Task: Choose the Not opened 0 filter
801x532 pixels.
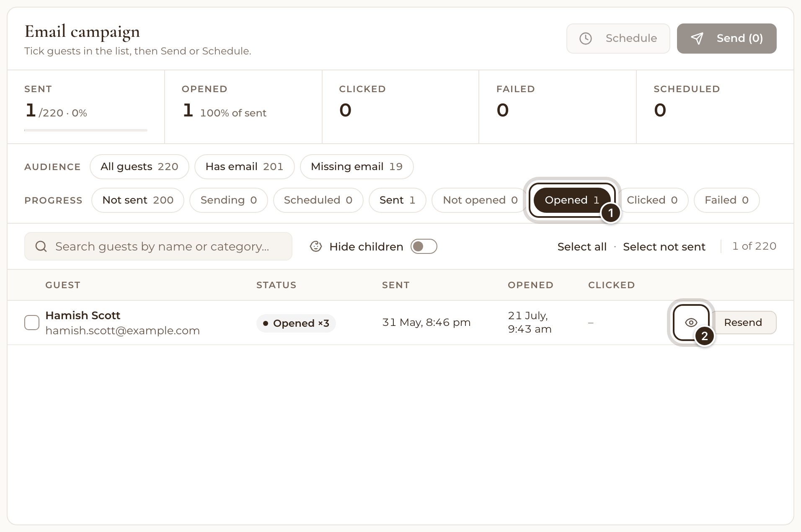Action: click(480, 200)
